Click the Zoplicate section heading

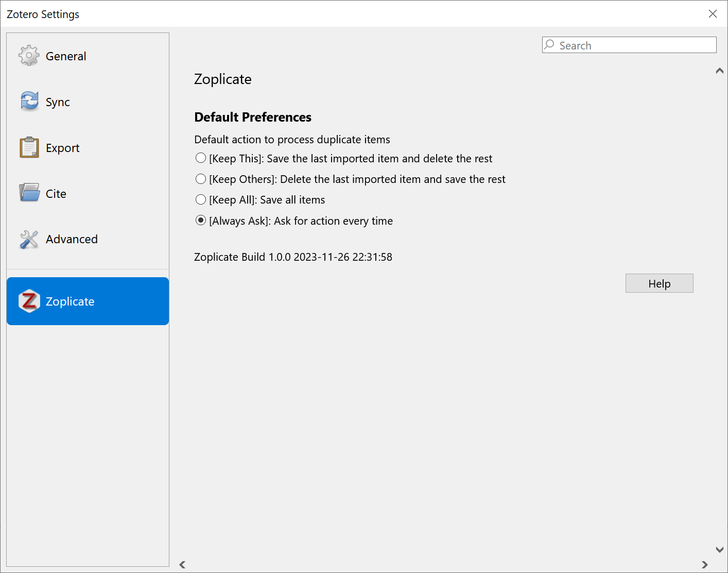tap(222, 79)
